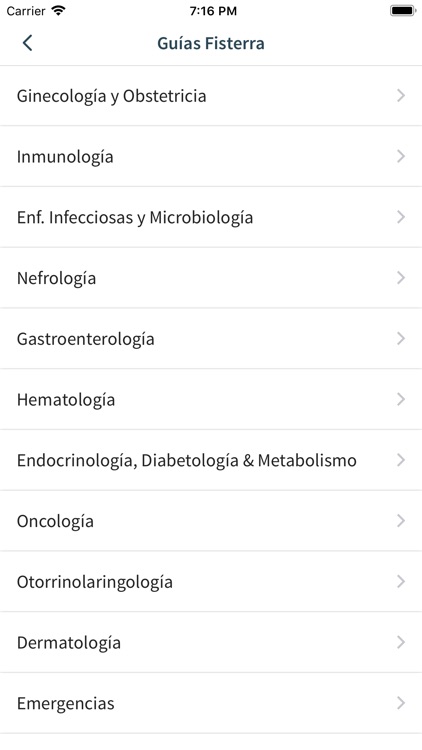This screenshot has width=422, height=750.
Task: Open the Gastroenterología guides
Action: coord(211,339)
